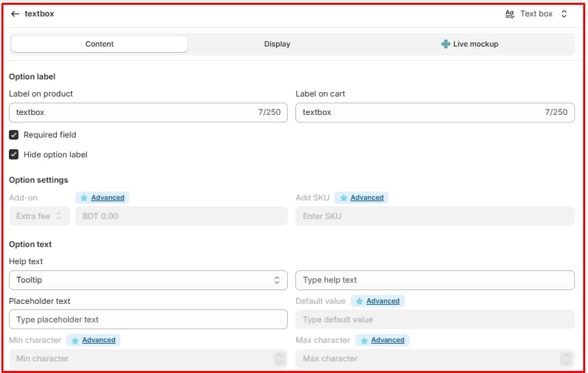Uncheck the Required field checkbox

click(x=14, y=135)
